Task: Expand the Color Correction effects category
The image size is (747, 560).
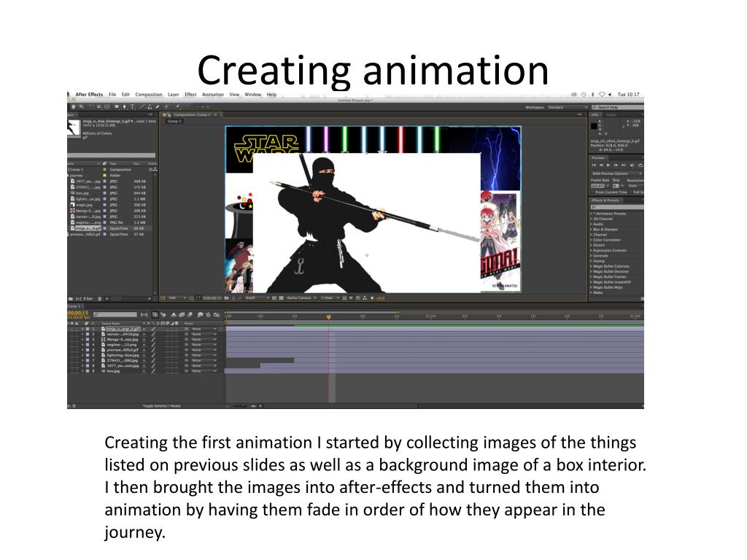Action: click(x=592, y=240)
